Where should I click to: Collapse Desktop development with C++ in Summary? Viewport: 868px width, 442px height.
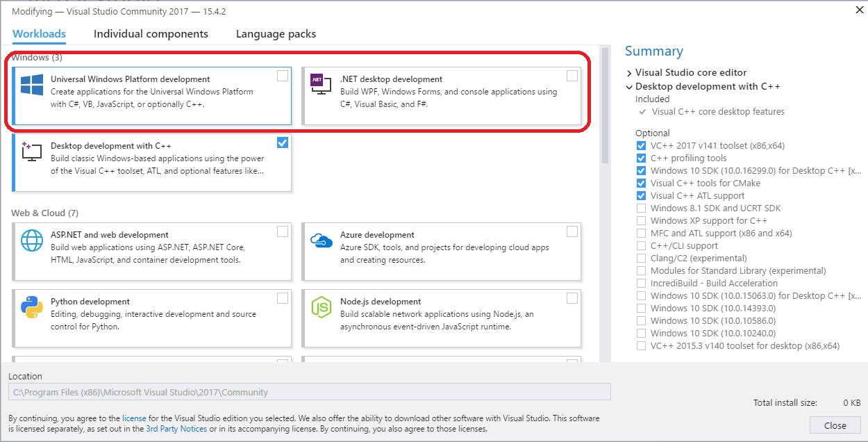629,87
